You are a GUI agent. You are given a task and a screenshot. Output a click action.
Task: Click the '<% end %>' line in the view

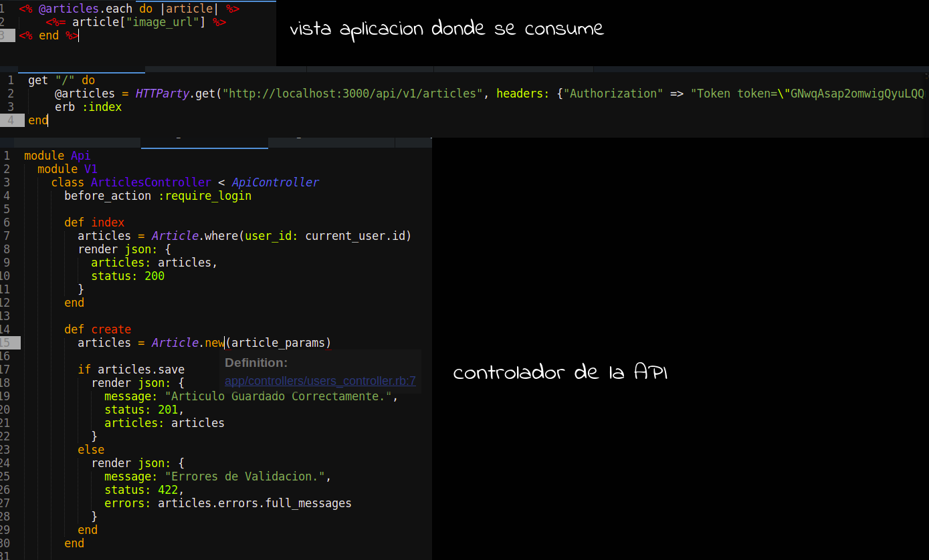tap(49, 35)
